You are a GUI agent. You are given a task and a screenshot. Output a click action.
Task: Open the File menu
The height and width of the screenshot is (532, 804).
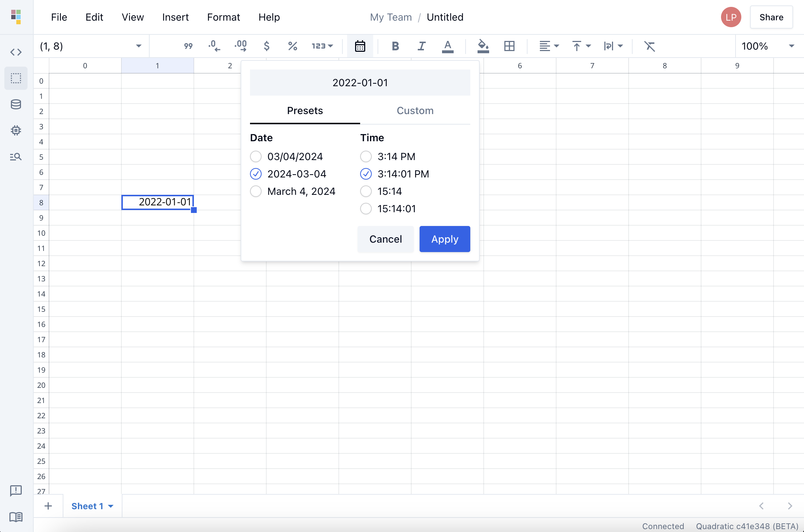coord(59,17)
